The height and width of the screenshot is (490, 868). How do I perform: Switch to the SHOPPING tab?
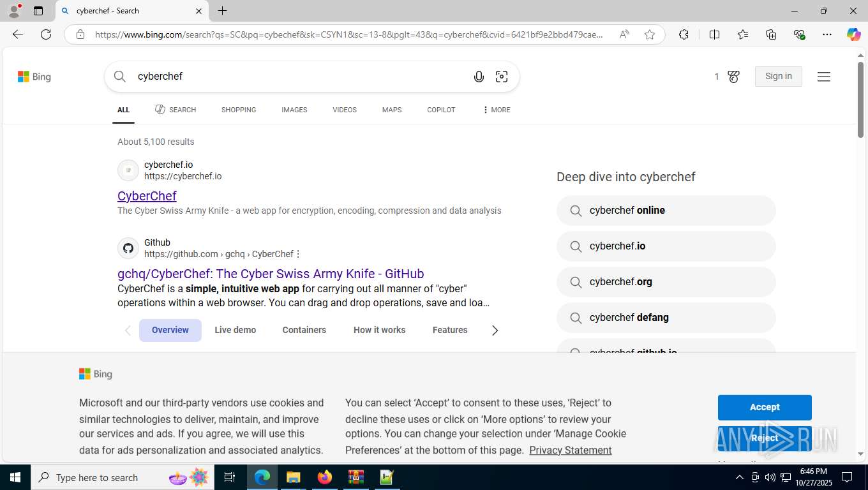(x=239, y=110)
